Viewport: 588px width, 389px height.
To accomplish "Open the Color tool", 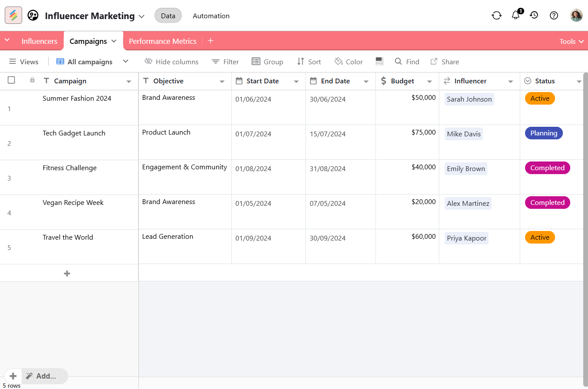I will pos(348,62).
